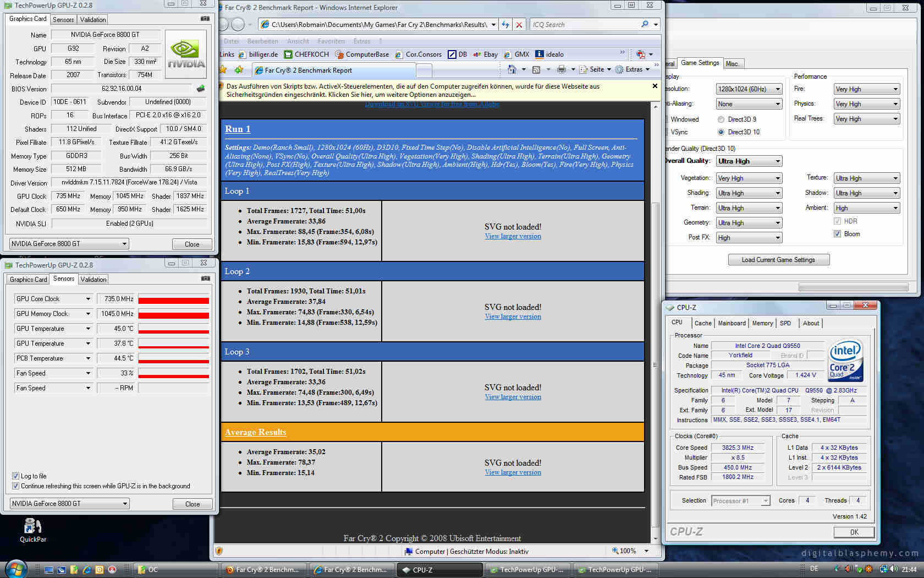Viewport: 924px width, 578px height.
Task: Open the CPU-Z taskbar button
Action: pos(439,570)
